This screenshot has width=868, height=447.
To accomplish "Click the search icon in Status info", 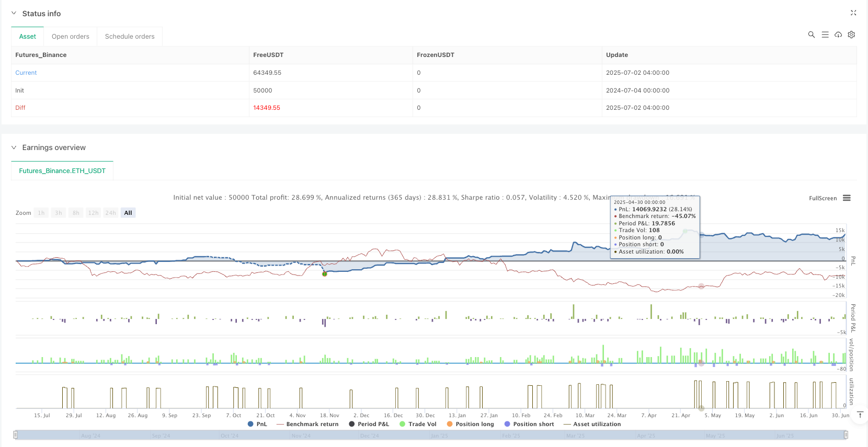I will coord(811,35).
